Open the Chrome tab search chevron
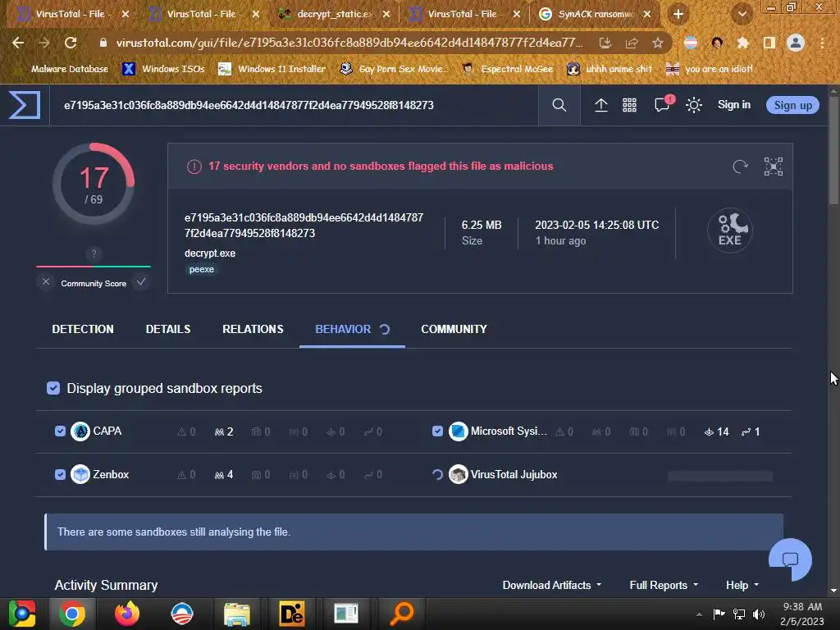The image size is (840, 630). (742, 14)
